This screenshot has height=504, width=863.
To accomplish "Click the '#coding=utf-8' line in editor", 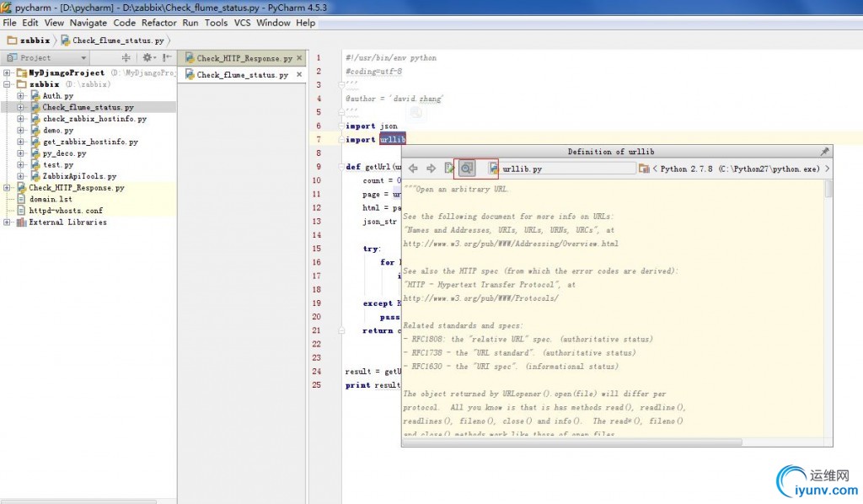I will point(373,71).
